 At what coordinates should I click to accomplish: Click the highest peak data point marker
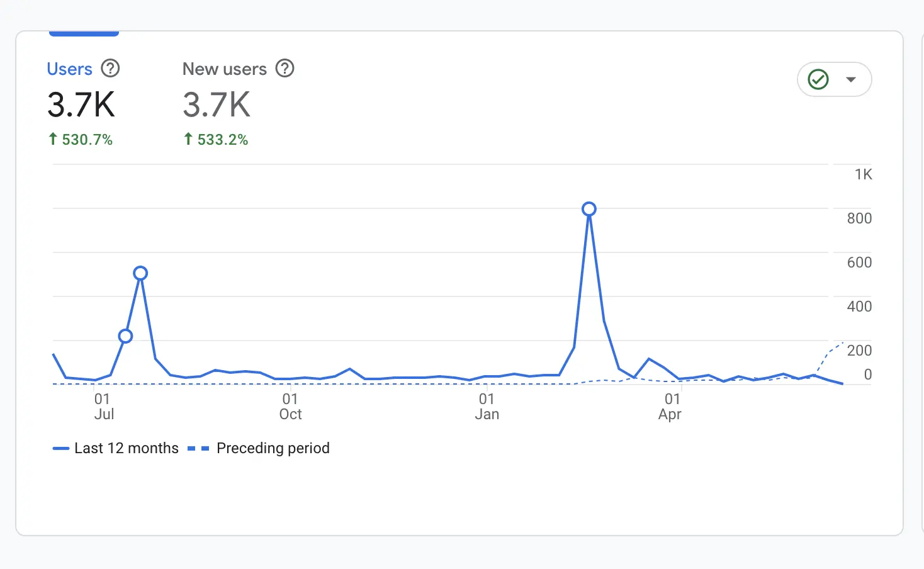pyautogui.click(x=589, y=209)
